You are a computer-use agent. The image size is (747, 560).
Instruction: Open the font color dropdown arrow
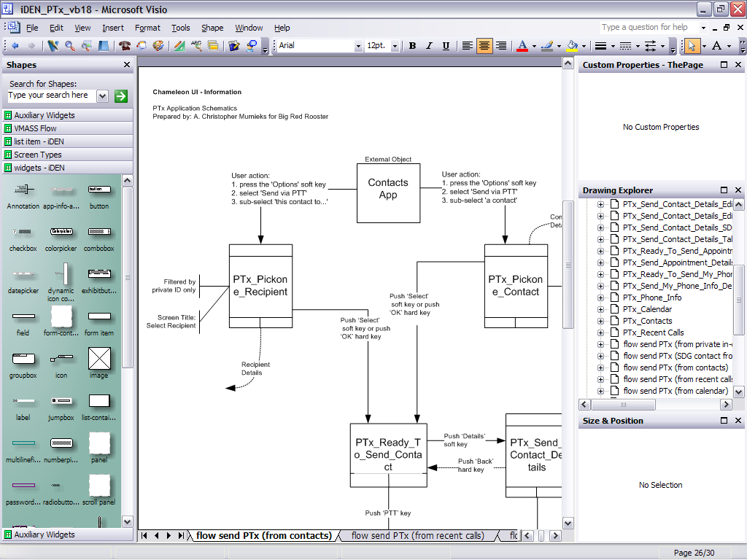pos(534,46)
